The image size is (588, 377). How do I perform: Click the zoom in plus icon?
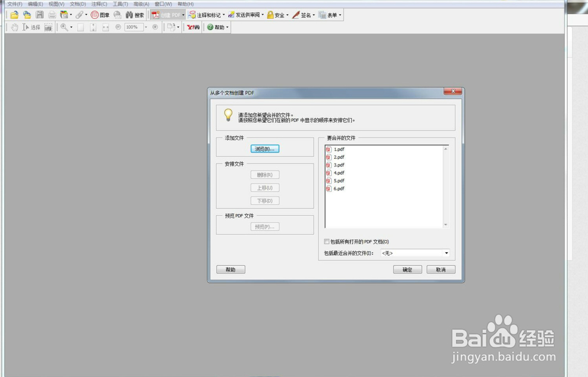(x=155, y=27)
